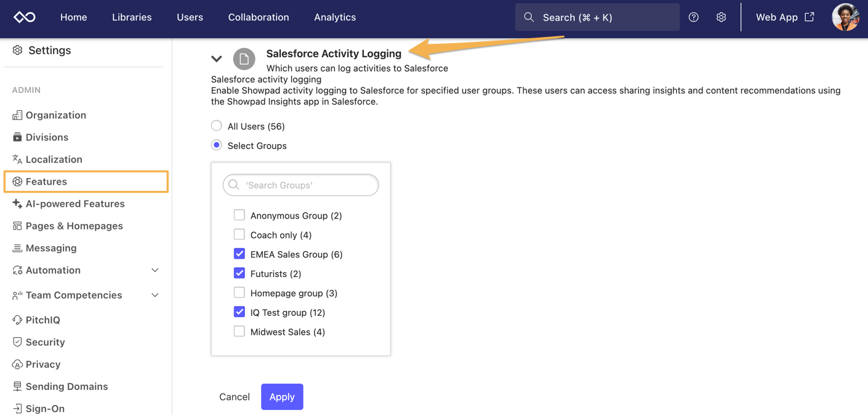Click the Showpad infinity logo

[x=25, y=17]
